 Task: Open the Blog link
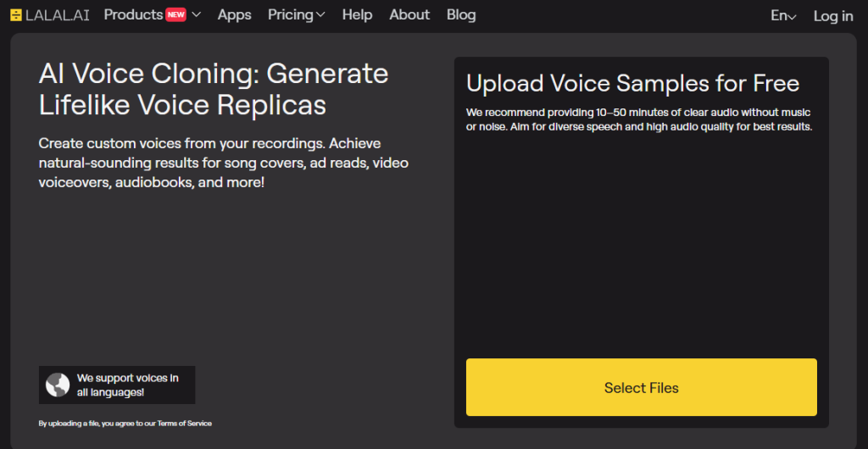coord(461,15)
